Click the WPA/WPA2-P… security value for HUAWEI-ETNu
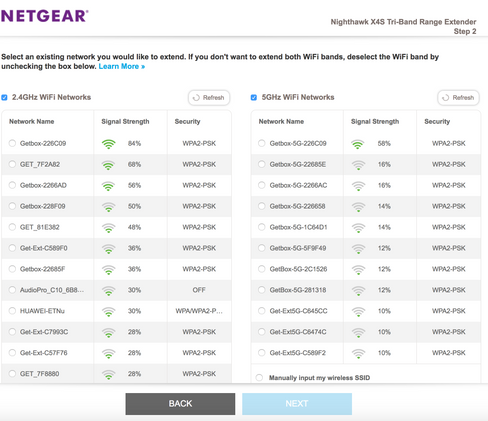Viewport: 488px width, 421px height. (x=199, y=311)
